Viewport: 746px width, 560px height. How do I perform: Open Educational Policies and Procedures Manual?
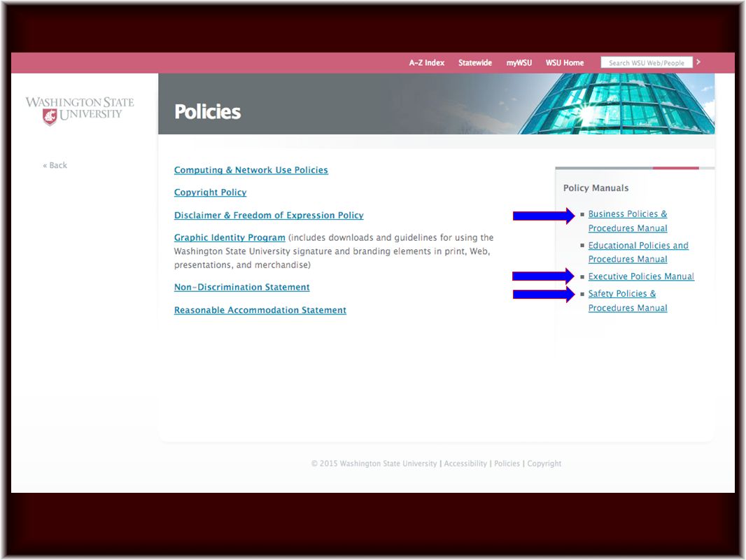point(638,252)
